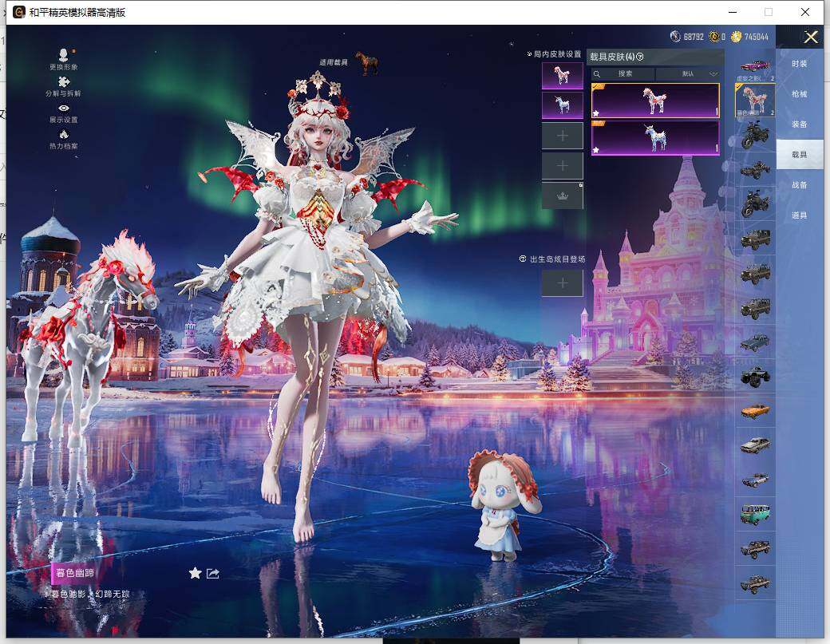Select the blue pickup in the vehicle list
Image resolution: width=830 pixels, height=644 pixels.
click(x=755, y=342)
